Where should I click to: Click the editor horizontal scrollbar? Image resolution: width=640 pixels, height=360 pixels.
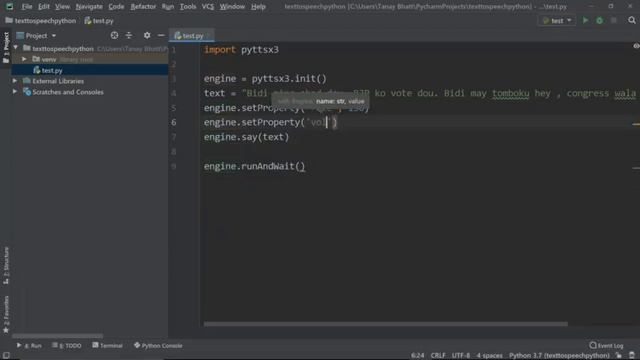click(x=385, y=324)
